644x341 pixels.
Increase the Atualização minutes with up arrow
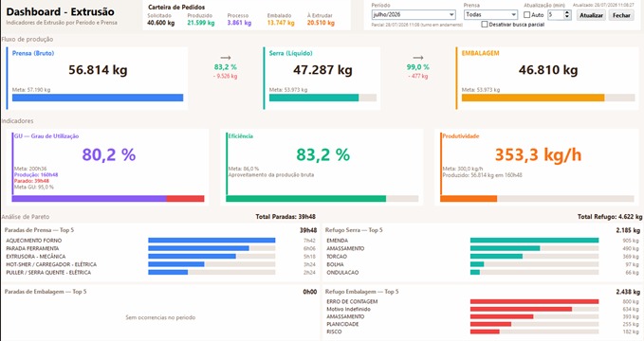click(567, 12)
